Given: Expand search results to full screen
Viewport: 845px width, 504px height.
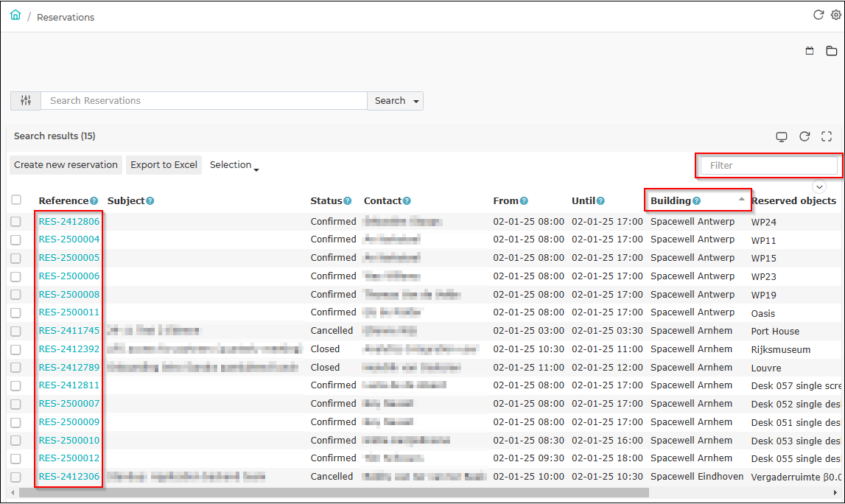Looking at the screenshot, I should [827, 136].
